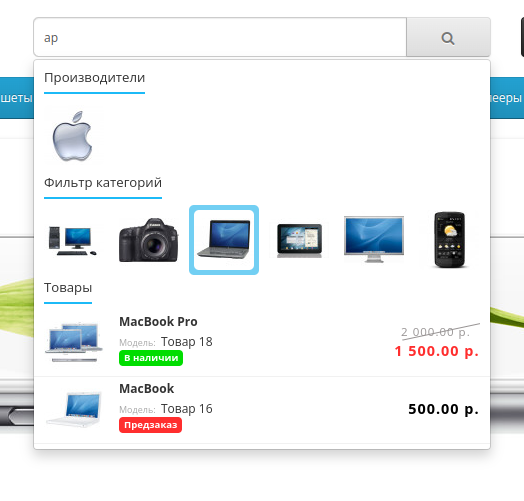524x501 pixels.
Task: Open MacBook Pro product title
Action: point(158,322)
